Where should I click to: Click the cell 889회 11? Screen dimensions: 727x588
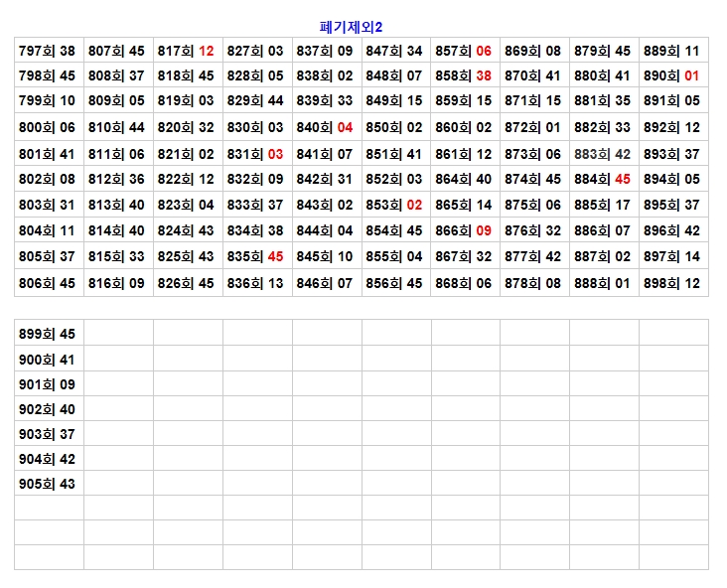672,51
